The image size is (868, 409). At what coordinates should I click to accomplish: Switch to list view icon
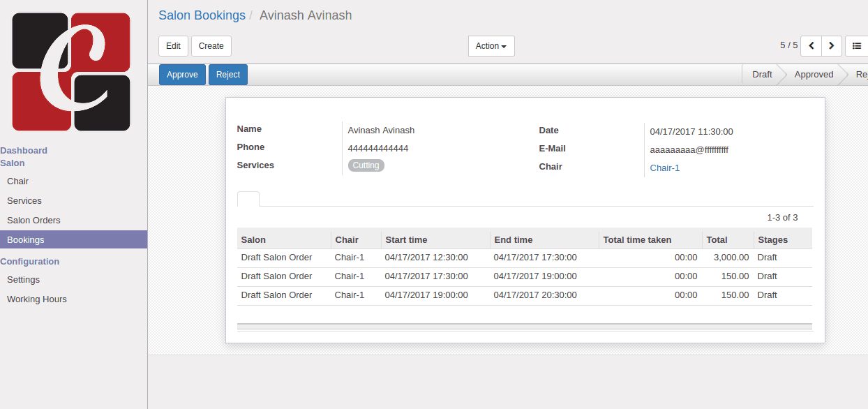coord(857,46)
